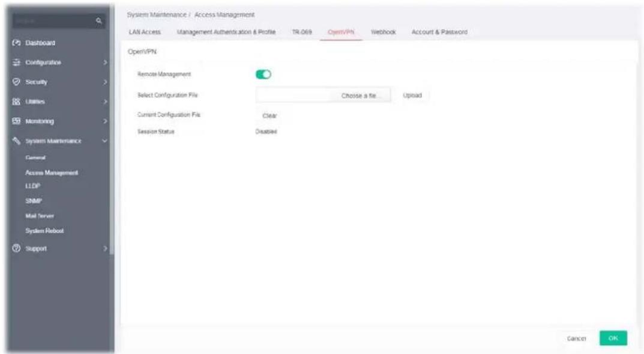Expand the Security menu chevron
The width and height of the screenshot is (644, 354).
(x=105, y=82)
